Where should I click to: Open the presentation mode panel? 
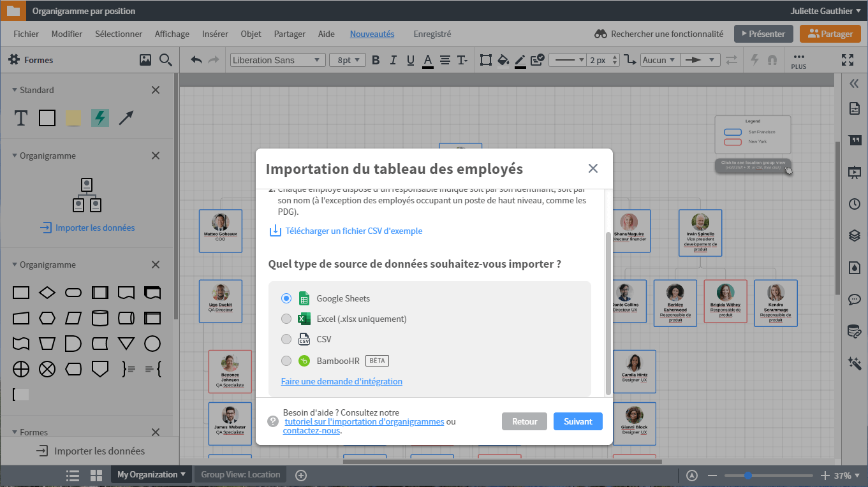pos(855,172)
